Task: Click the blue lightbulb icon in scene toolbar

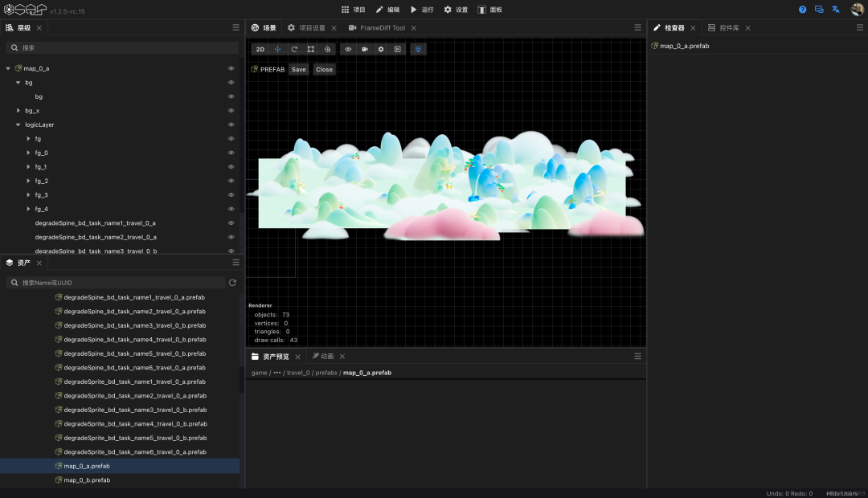Action: click(419, 49)
